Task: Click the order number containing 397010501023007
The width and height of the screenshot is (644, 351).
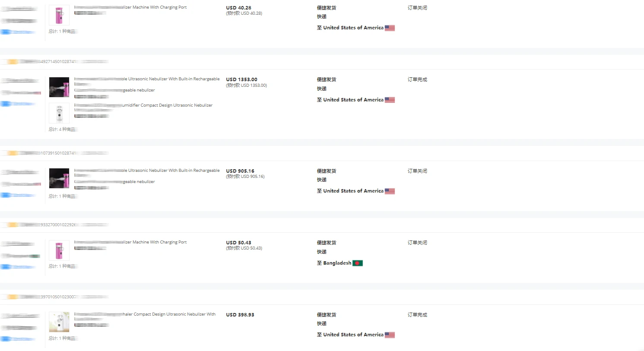Action: pos(57,297)
